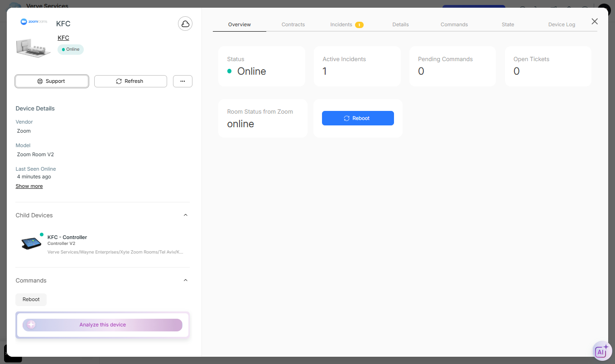This screenshot has width=615, height=364.
Task: Click the Show more link
Action: point(29,186)
